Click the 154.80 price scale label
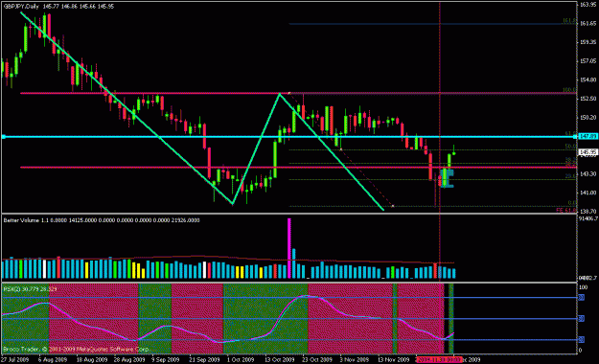 pyautogui.click(x=587, y=80)
